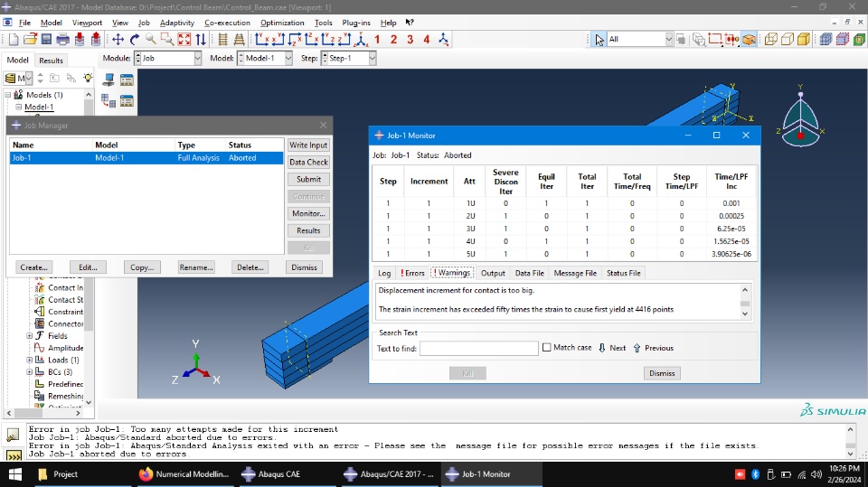Image resolution: width=868 pixels, height=487 pixels.
Task: Open a model database via folder icon
Action: (x=30, y=39)
